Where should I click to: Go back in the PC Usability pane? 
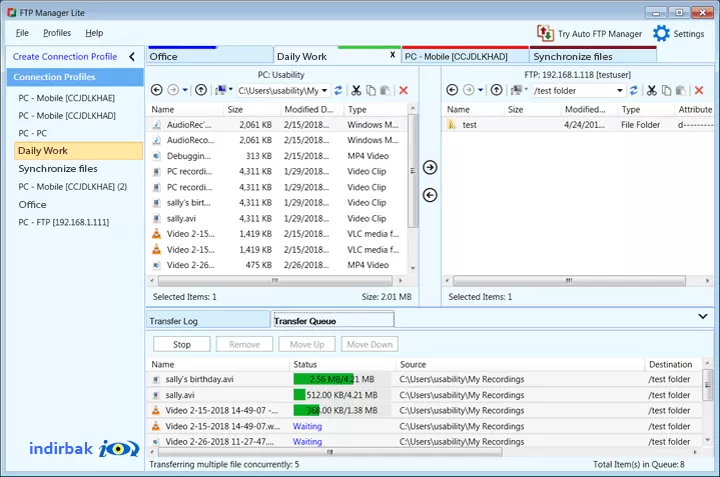157,90
